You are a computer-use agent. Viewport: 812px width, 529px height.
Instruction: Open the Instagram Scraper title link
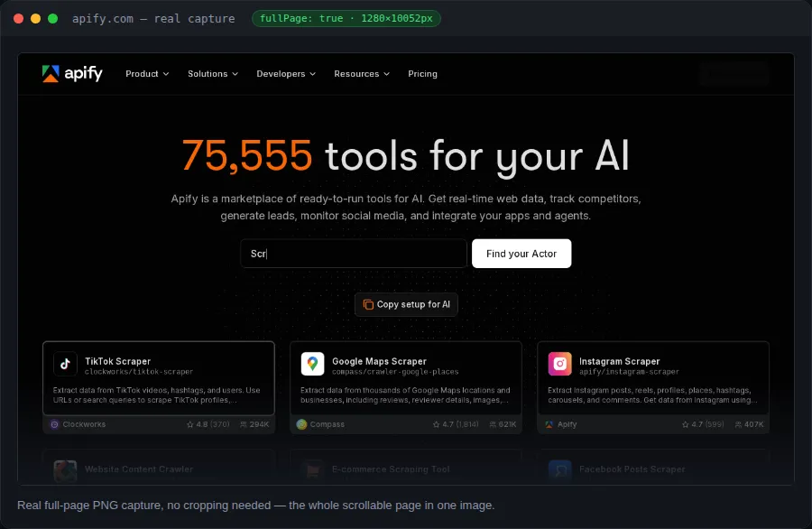coord(619,361)
